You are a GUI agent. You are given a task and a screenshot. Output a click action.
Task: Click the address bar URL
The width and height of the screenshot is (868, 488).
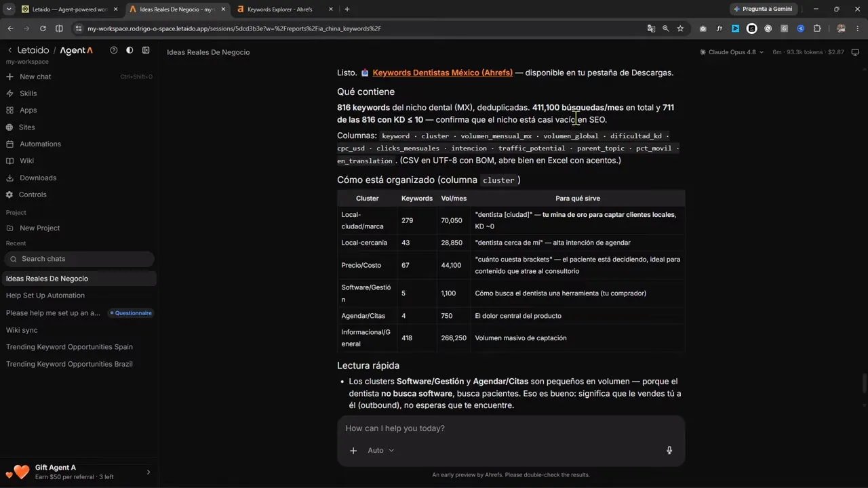tap(234, 28)
